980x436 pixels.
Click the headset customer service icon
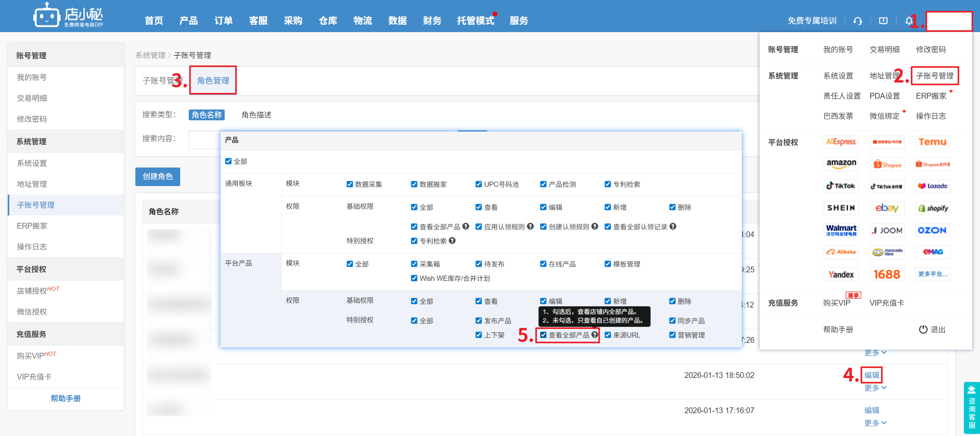tap(857, 21)
